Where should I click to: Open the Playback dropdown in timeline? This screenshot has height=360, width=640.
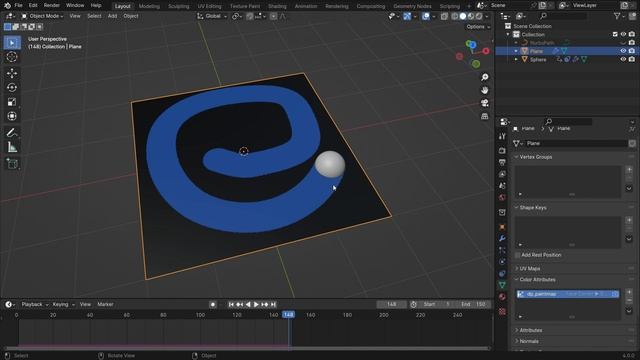tap(35, 304)
